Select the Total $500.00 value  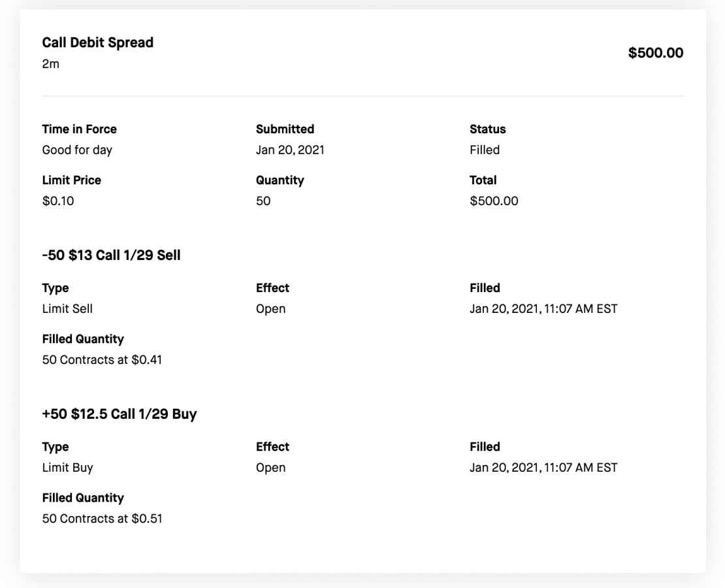pyautogui.click(x=494, y=201)
